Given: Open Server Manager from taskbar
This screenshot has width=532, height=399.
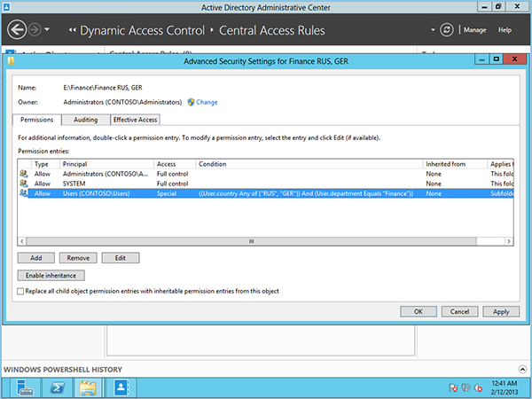Looking at the screenshot, I should [x=25, y=387].
